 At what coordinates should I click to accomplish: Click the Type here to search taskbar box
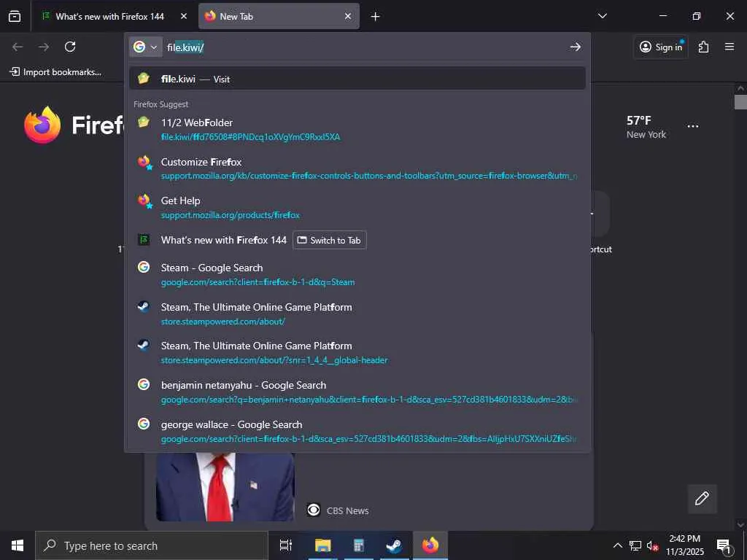[x=152, y=545]
